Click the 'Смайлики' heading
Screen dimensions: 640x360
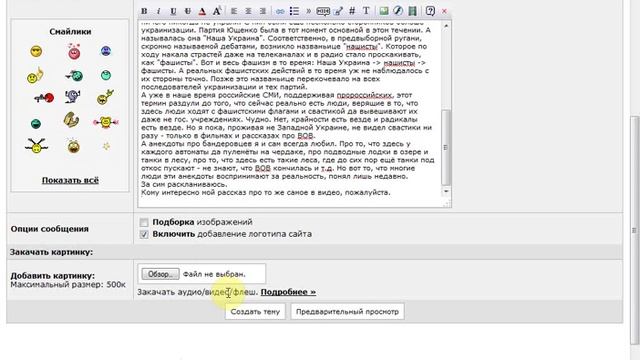click(x=70, y=31)
